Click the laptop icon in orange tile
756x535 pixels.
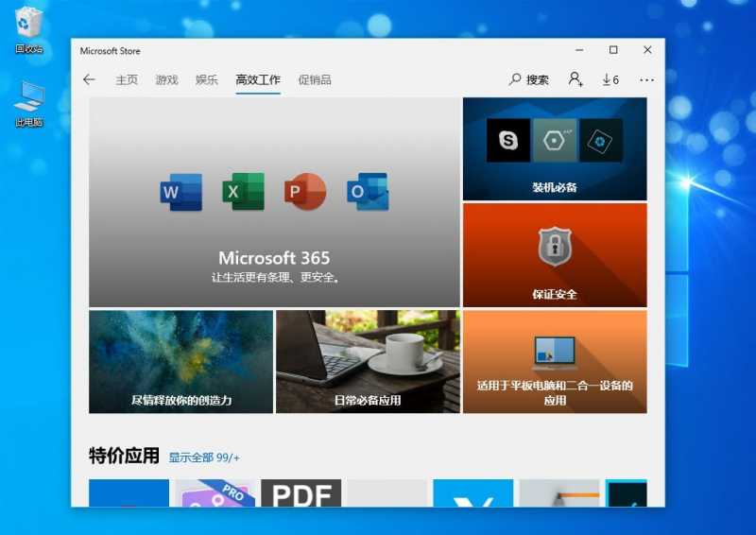click(555, 353)
